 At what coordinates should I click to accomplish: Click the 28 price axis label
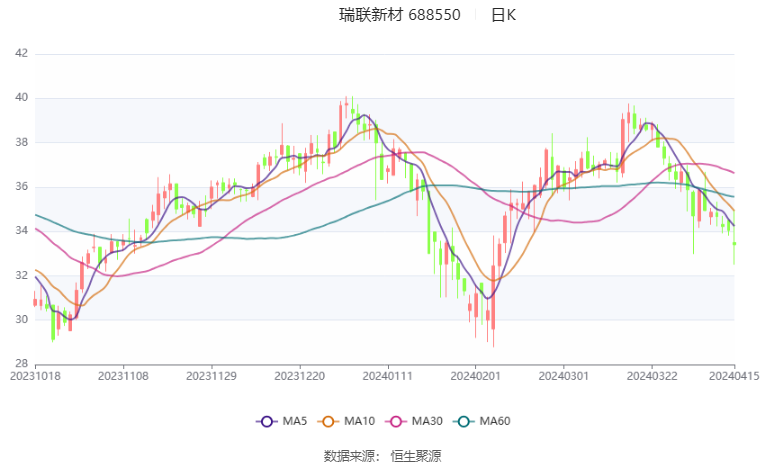click(x=20, y=364)
